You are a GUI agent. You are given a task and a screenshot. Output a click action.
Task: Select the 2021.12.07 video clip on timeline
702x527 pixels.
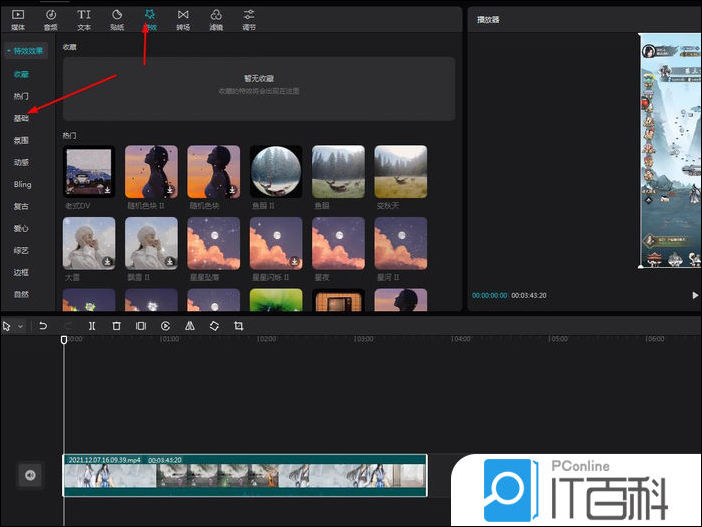(x=245, y=476)
